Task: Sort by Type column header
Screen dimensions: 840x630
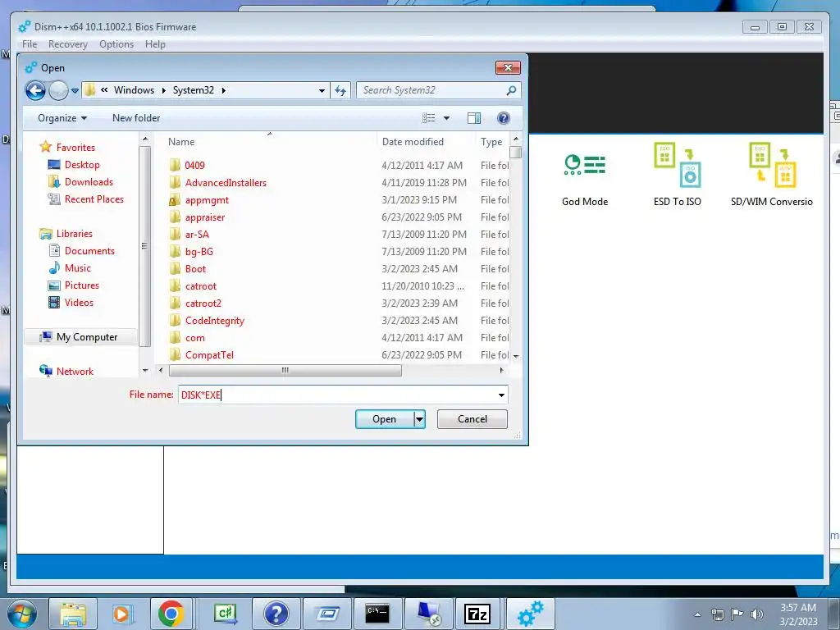Action: click(491, 142)
